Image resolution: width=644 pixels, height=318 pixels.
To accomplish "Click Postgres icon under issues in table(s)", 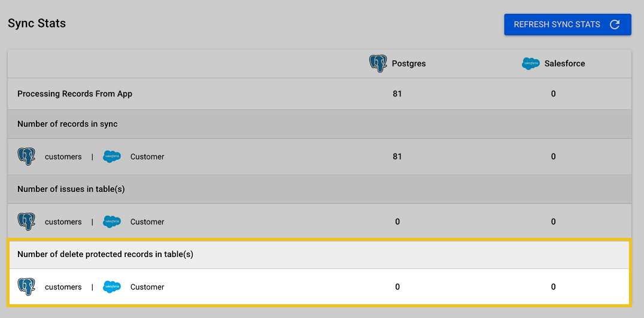I will click(26, 222).
